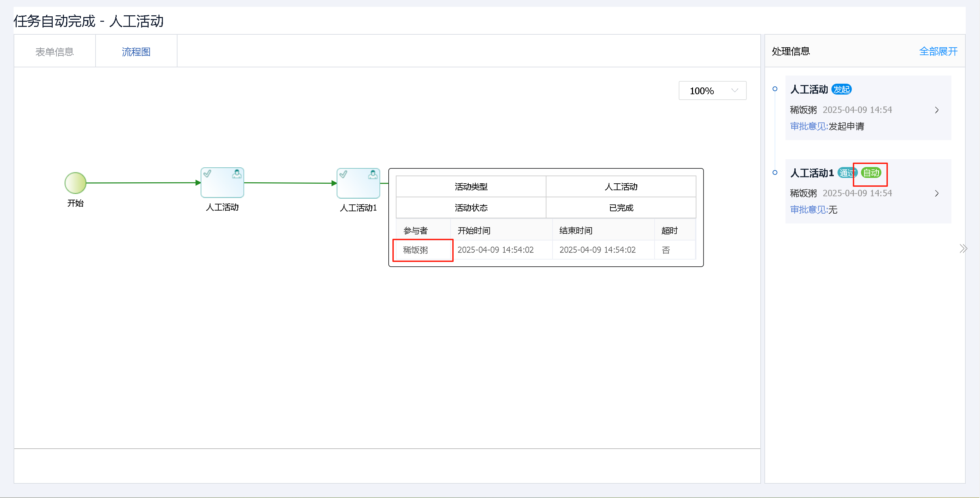Open the 100% zoom dropdown
This screenshot has height=498, width=980.
(712, 90)
